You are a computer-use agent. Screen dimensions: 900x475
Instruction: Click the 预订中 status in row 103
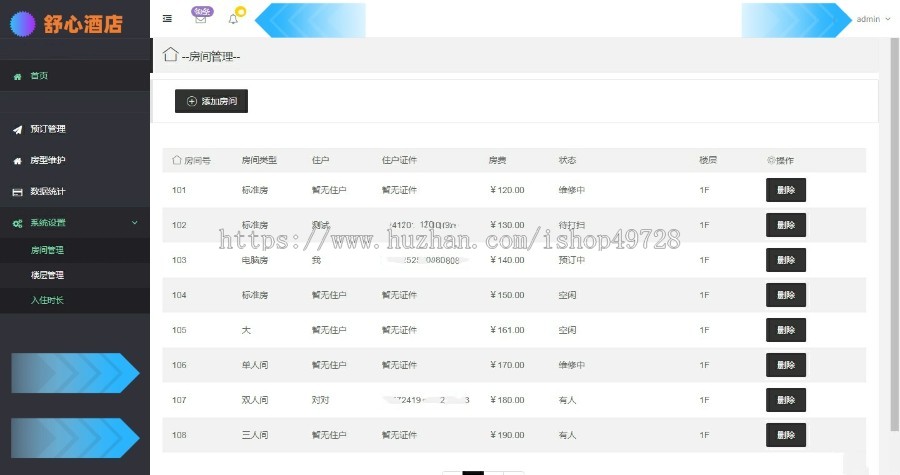572,260
